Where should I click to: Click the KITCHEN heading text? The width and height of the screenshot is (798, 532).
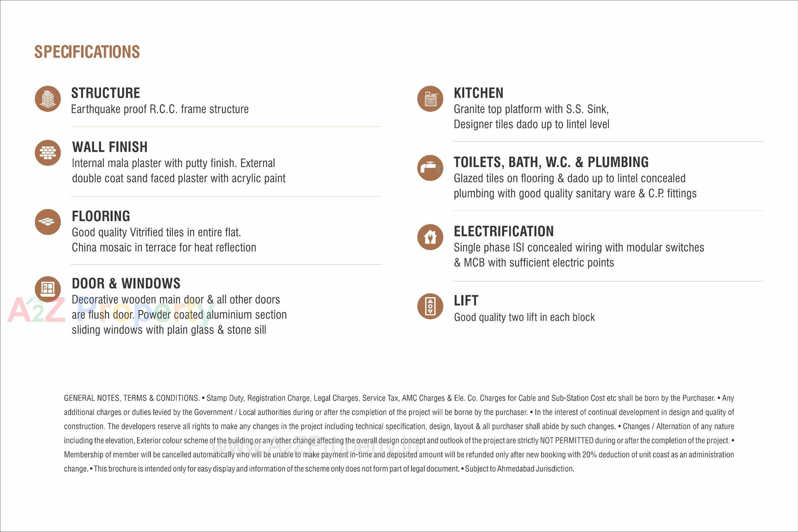(478, 93)
